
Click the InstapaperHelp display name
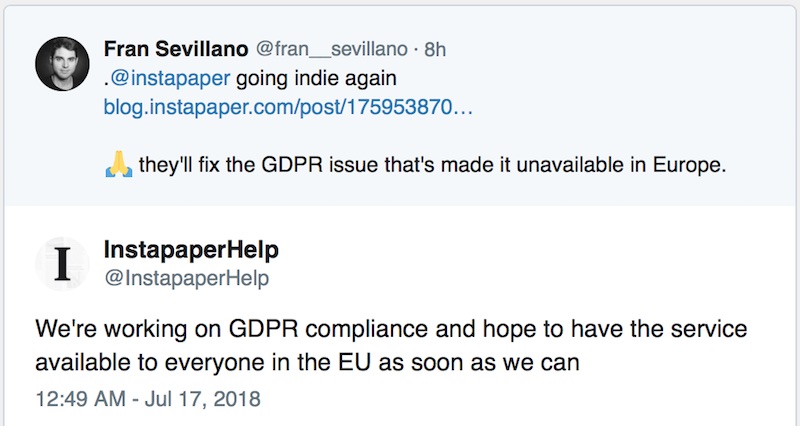tap(191, 249)
